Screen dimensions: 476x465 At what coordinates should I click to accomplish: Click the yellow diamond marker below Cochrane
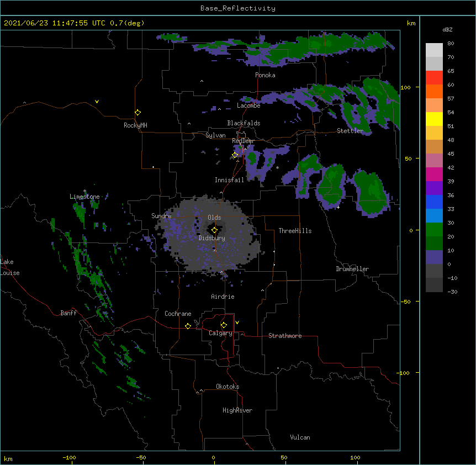click(x=188, y=326)
